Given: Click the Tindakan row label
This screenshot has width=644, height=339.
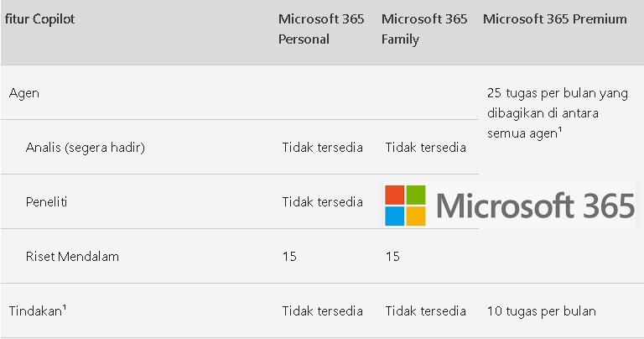Looking at the screenshot, I should (38, 310).
